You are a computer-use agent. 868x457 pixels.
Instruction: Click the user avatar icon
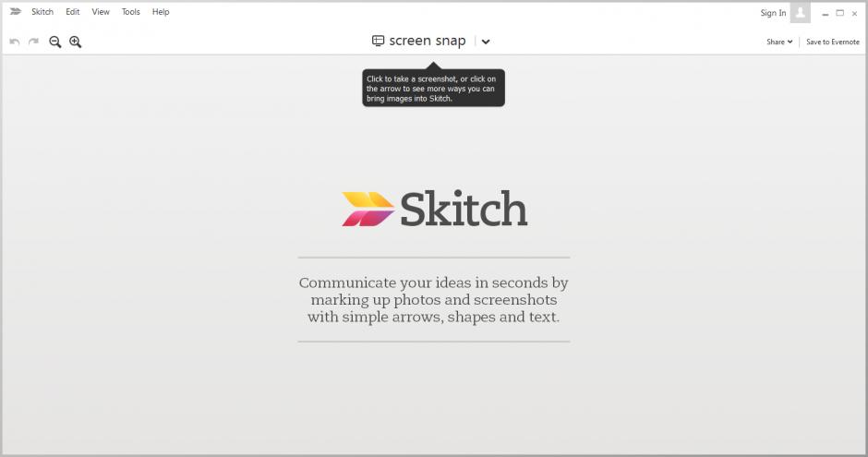pyautogui.click(x=800, y=12)
